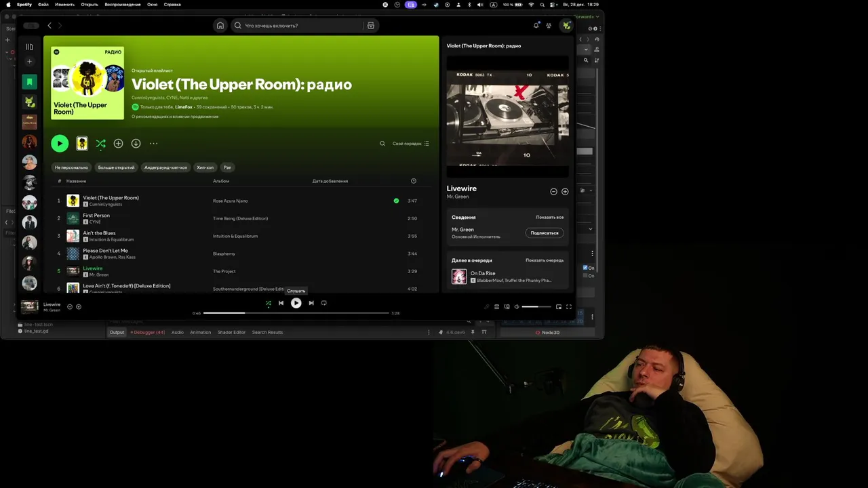Play the Violet radio playlist (green button)
This screenshot has height=488, width=868.
click(60, 143)
